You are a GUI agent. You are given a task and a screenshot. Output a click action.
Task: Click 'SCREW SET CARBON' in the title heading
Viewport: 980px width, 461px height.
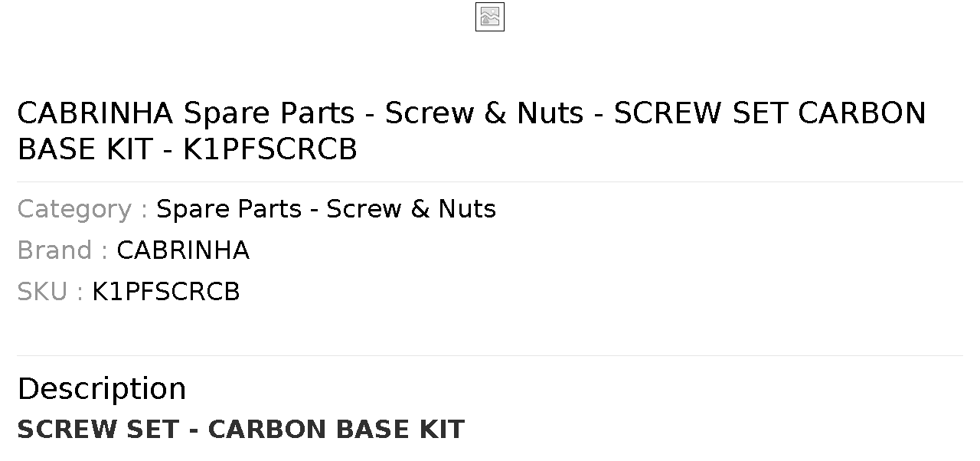770,113
